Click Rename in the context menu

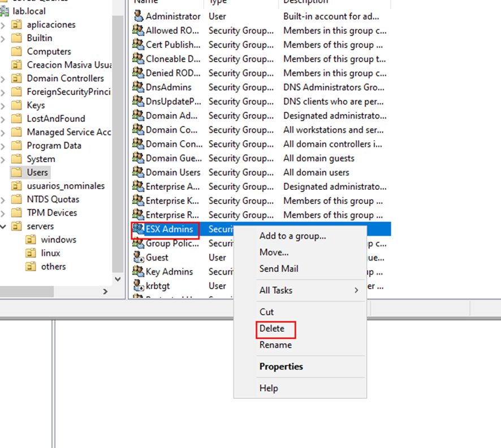click(x=275, y=345)
